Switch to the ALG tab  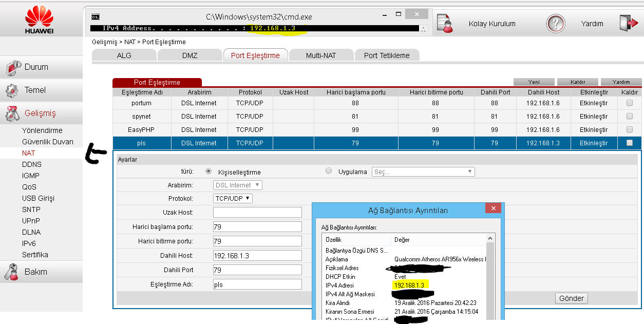point(124,55)
